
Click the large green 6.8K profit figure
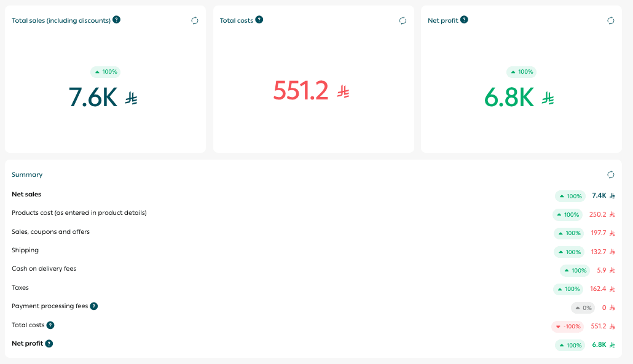pos(509,98)
